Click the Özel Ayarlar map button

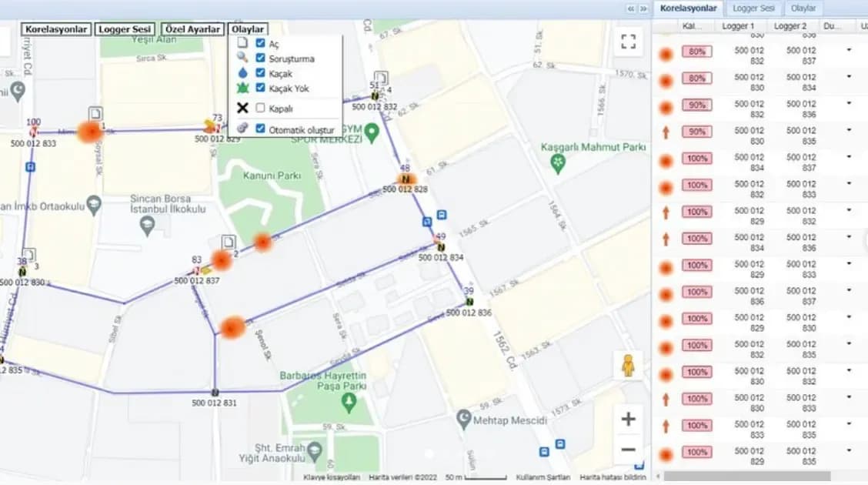tap(192, 29)
